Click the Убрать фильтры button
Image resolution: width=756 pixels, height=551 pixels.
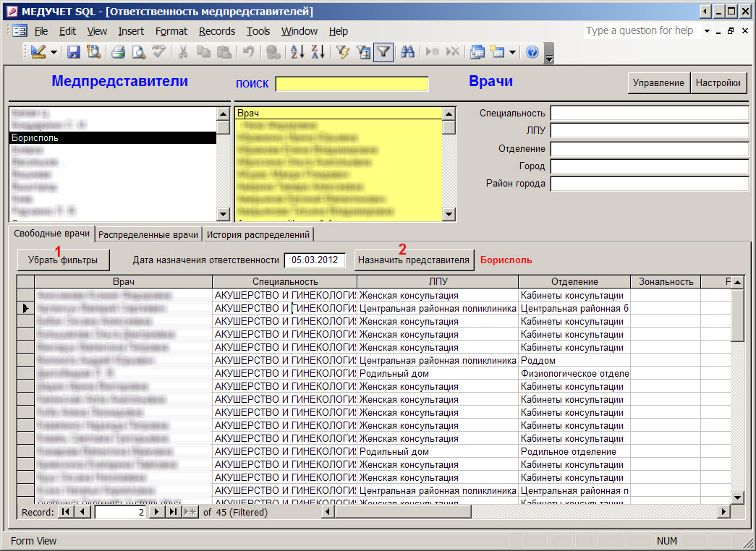point(63,260)
